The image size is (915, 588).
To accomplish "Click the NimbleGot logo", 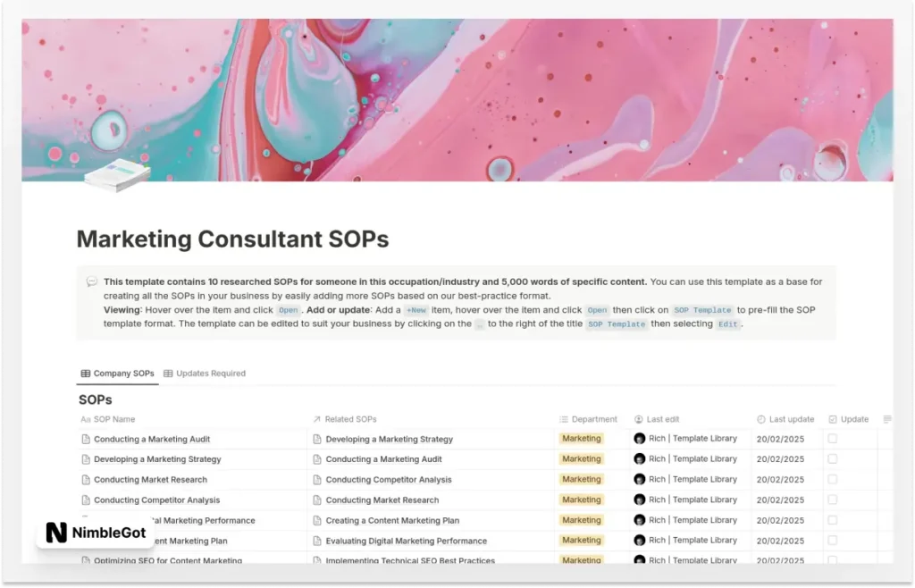I will 94,531.
